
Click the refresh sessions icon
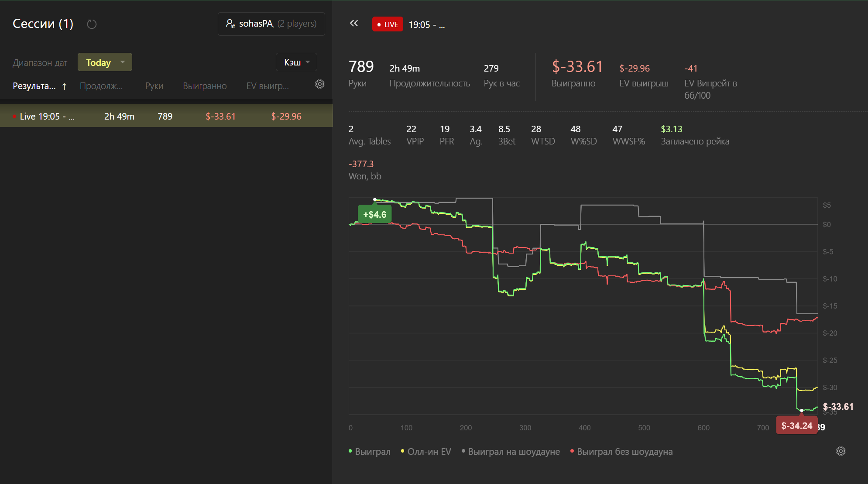coord(92,24)
